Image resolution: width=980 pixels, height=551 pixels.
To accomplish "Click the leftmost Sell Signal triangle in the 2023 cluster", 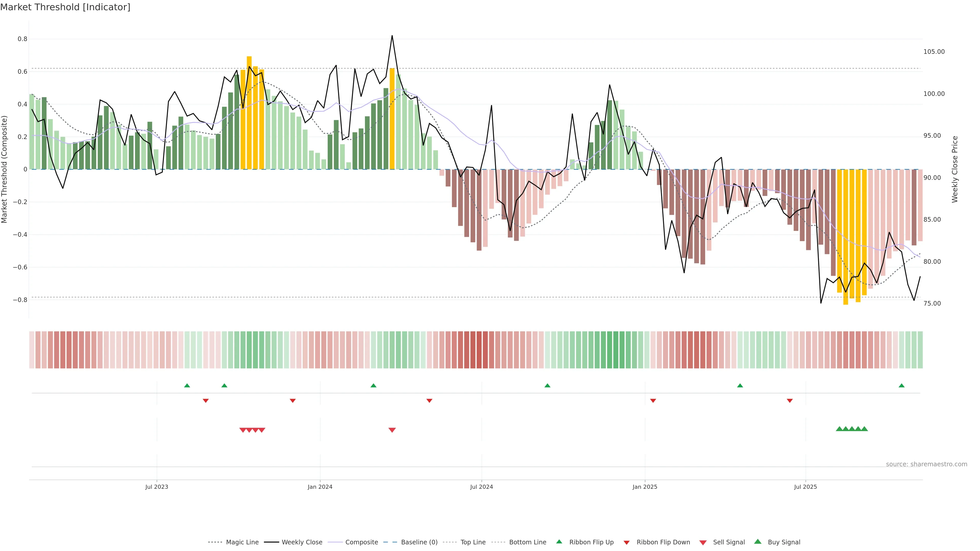I will pos(242,430).
